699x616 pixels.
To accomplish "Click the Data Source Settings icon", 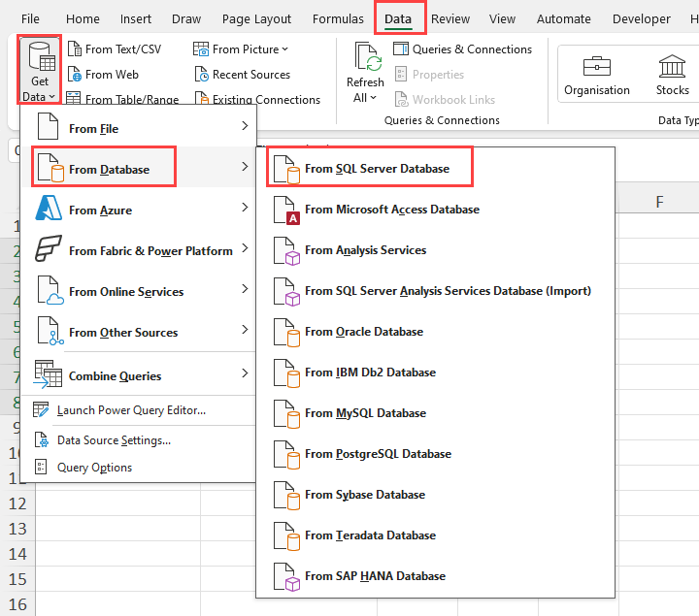I will point(41,440).
